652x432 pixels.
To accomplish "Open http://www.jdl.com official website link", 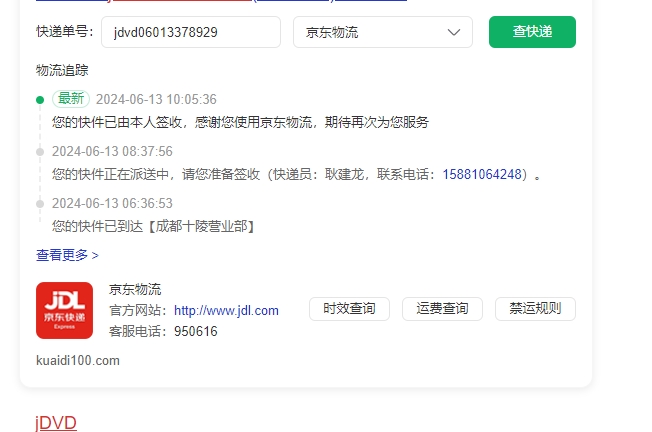I will pyautogui.click(x=226, y=311).
